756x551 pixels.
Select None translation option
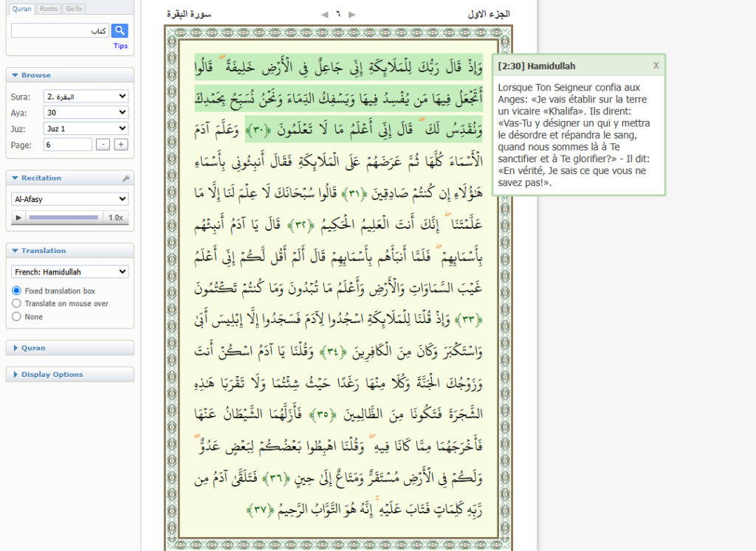tap(16, 316)
